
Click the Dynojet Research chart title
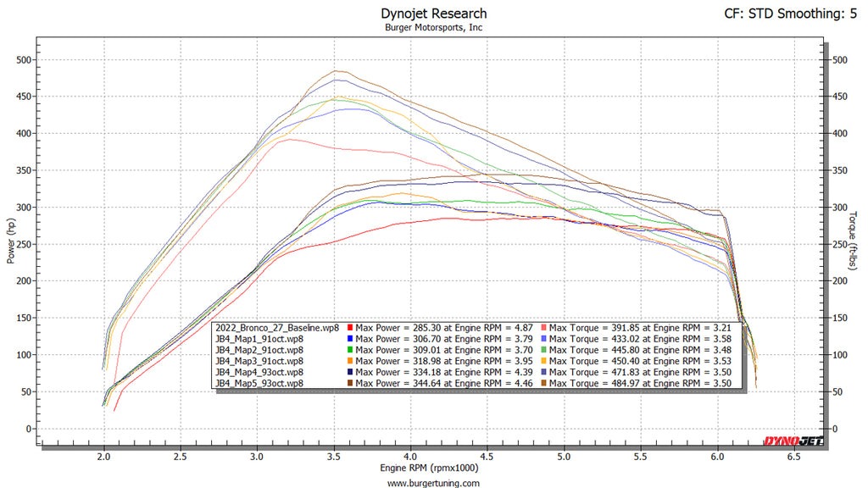click(x=433, y=14)
